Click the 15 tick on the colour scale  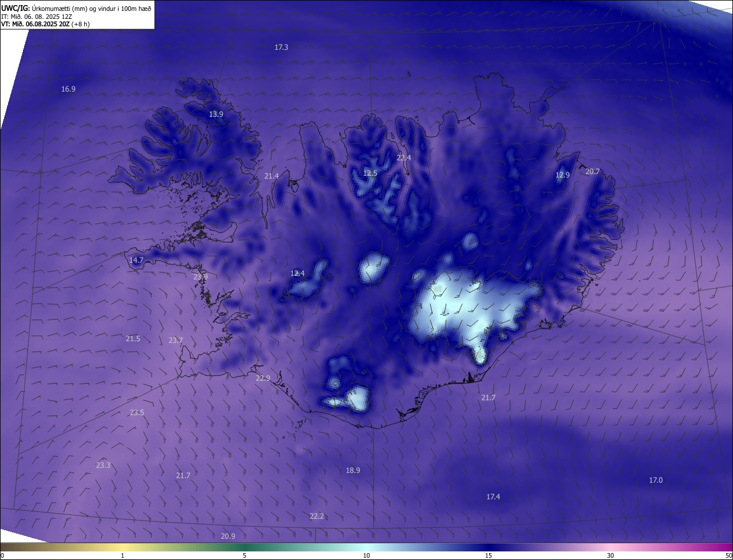point(488,555)
